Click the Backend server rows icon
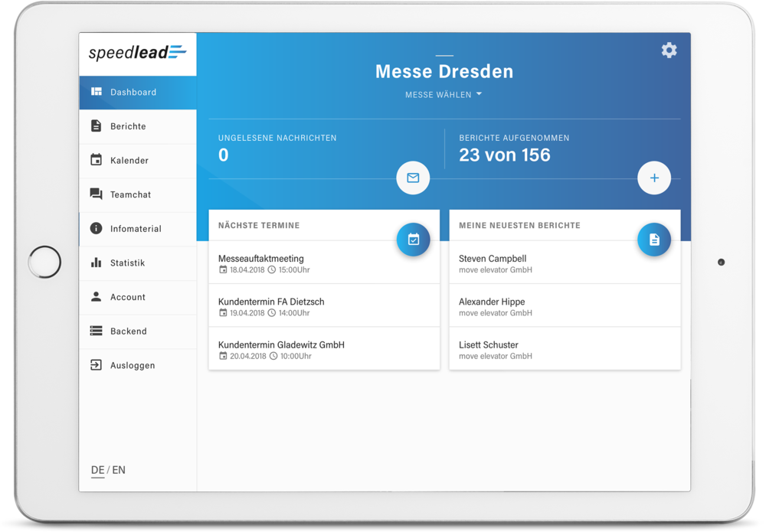Screen dimensions: 766x532 point(97,331)
